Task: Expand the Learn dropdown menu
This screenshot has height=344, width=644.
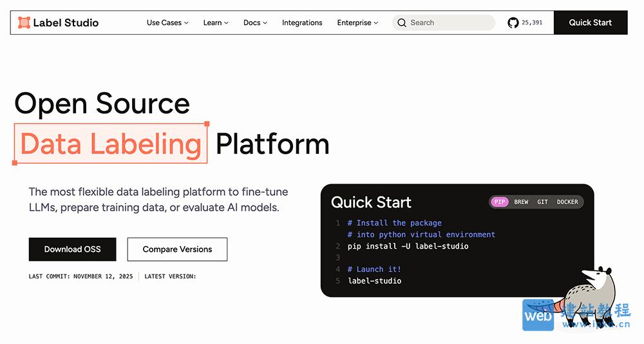Action: [x=216, y=23]
